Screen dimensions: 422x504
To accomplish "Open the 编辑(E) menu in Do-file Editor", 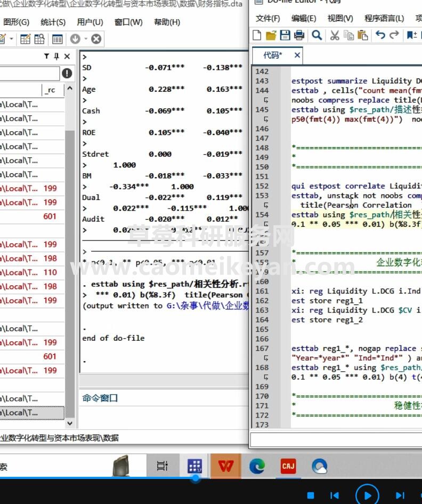I will pyautogui.click(x=304, y=18).
